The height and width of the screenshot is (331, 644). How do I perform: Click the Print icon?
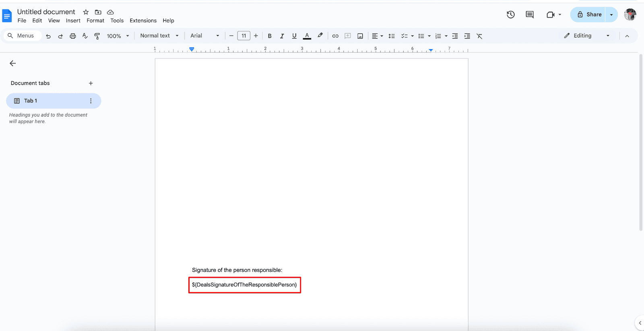pos(72,36)
